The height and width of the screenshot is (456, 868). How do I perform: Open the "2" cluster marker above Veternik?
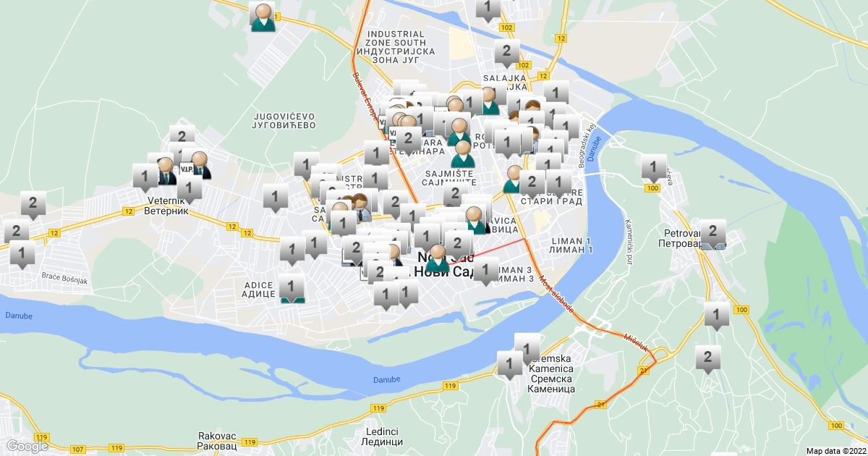[182, 138]
